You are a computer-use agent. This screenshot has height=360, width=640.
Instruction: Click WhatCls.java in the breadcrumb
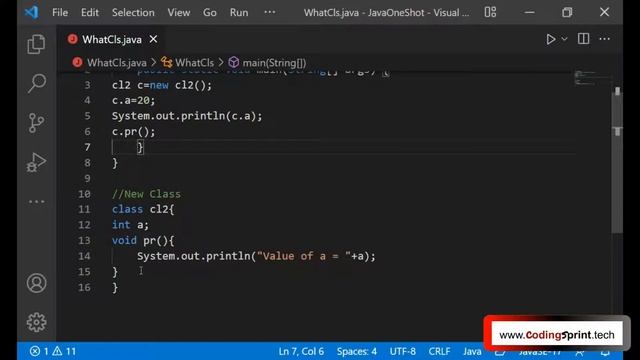pos(116,63)
